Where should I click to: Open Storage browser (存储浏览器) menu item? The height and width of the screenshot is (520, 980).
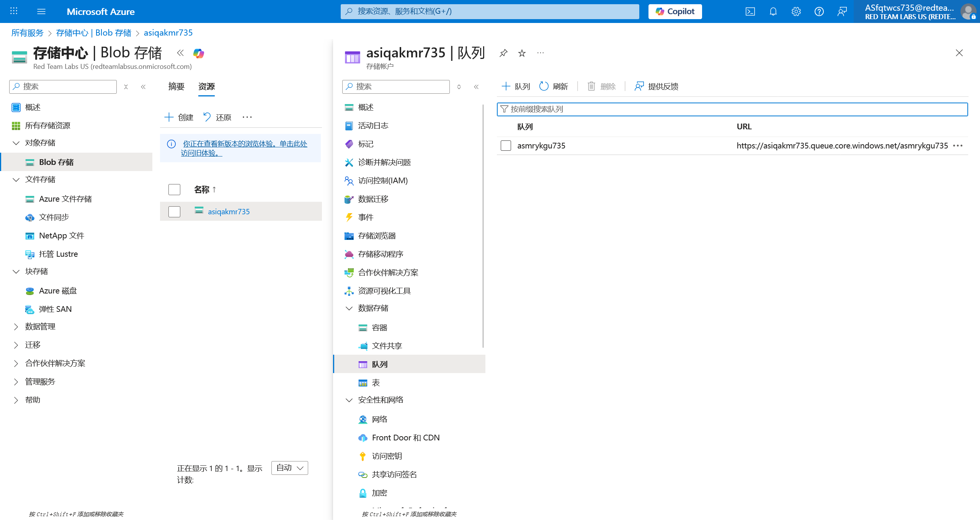(377, 236)
